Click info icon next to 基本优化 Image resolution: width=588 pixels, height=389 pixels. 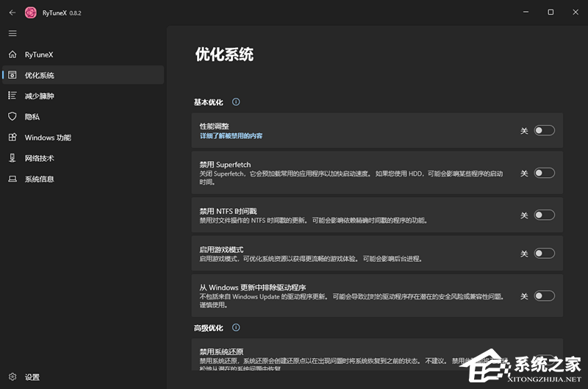236,101
